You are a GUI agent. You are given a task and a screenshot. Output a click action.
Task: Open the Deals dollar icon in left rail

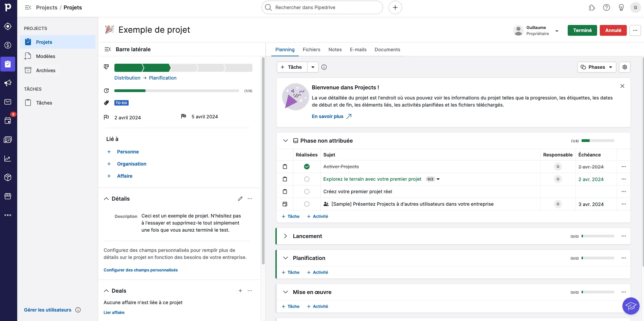(x=8, y=45)
